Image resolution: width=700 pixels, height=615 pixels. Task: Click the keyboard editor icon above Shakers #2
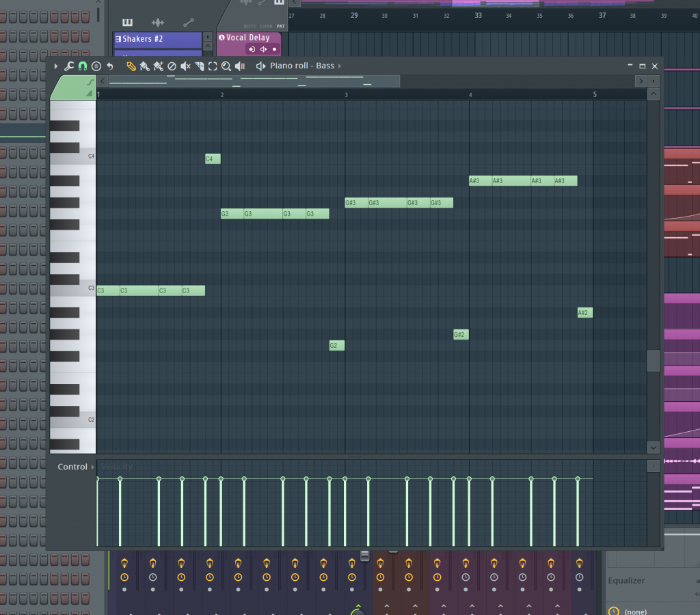127,23
